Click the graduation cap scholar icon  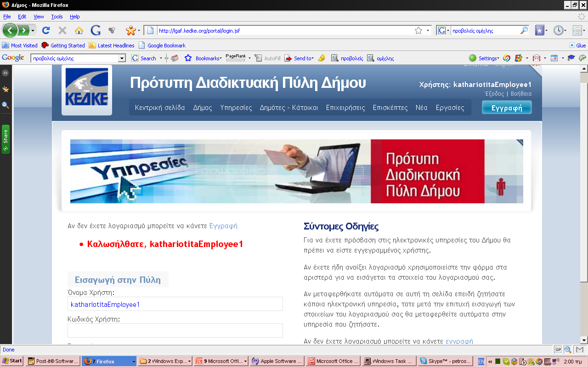(x=571, y=58)
